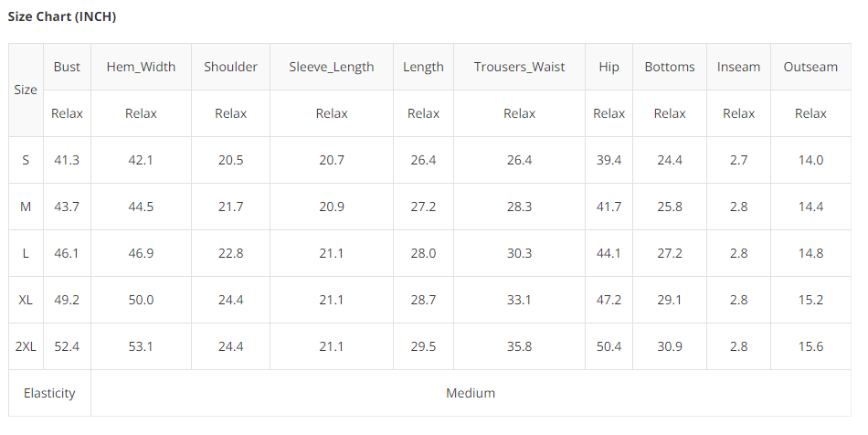
Task: Select the bust value 41.3
Action: (x=67, y=160)
